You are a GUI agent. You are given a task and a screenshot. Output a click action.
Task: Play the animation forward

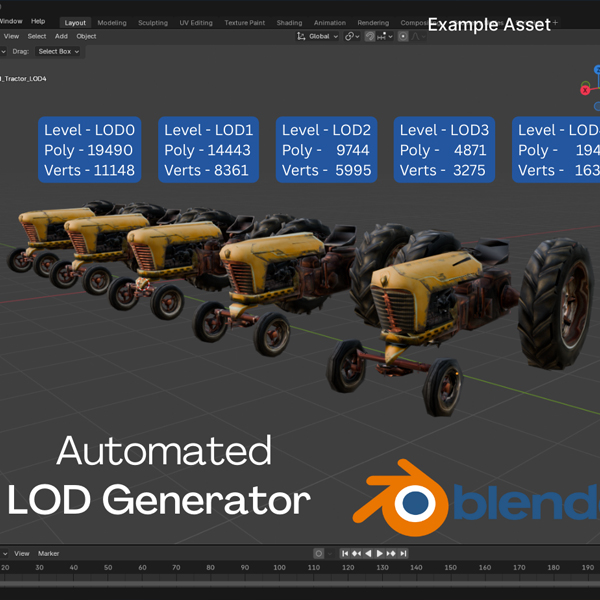(380, 553)
